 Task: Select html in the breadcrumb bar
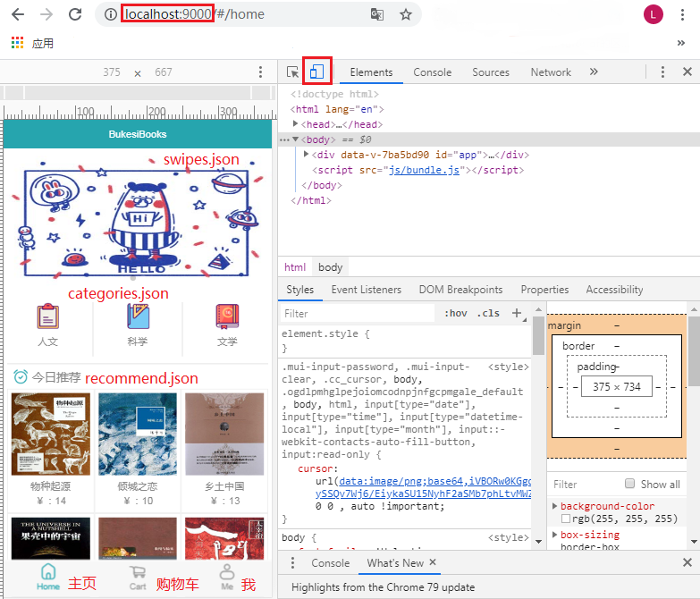tap(295, 267)
